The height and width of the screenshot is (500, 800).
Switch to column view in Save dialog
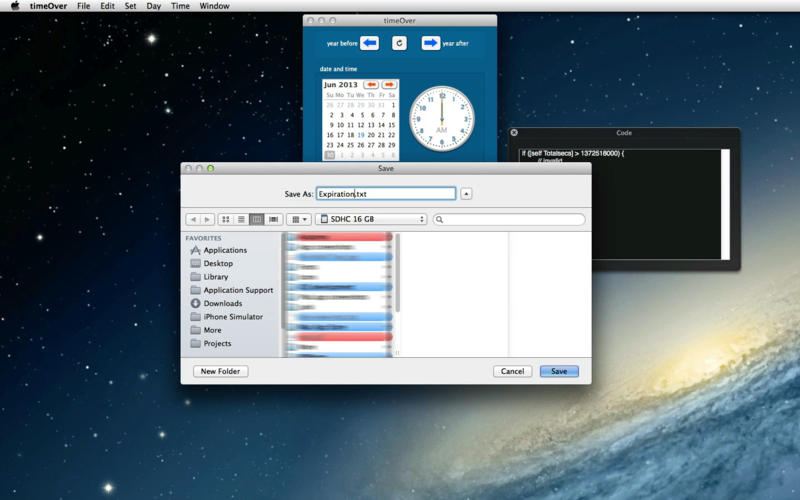coord(257,219)
